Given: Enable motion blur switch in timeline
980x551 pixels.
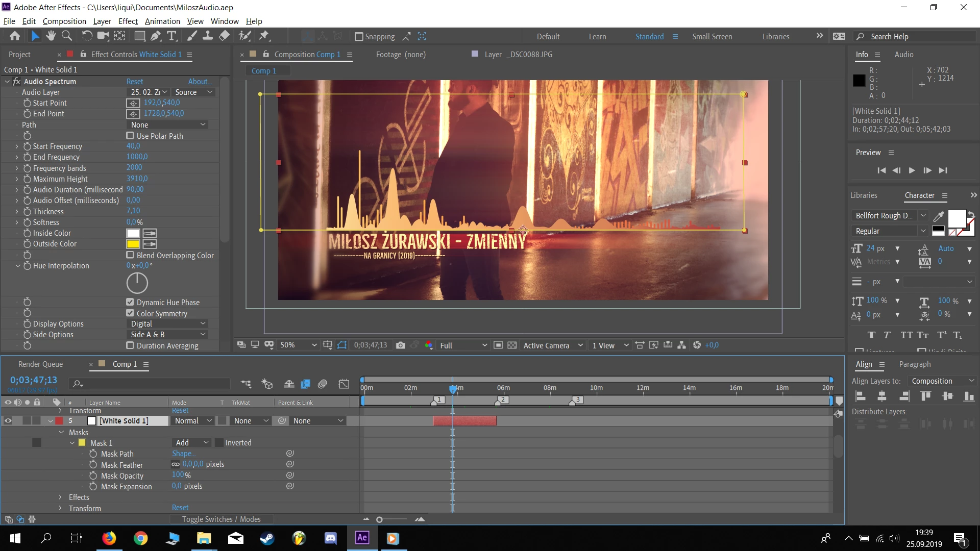Looking at the screenshot, I should [322, 384].
